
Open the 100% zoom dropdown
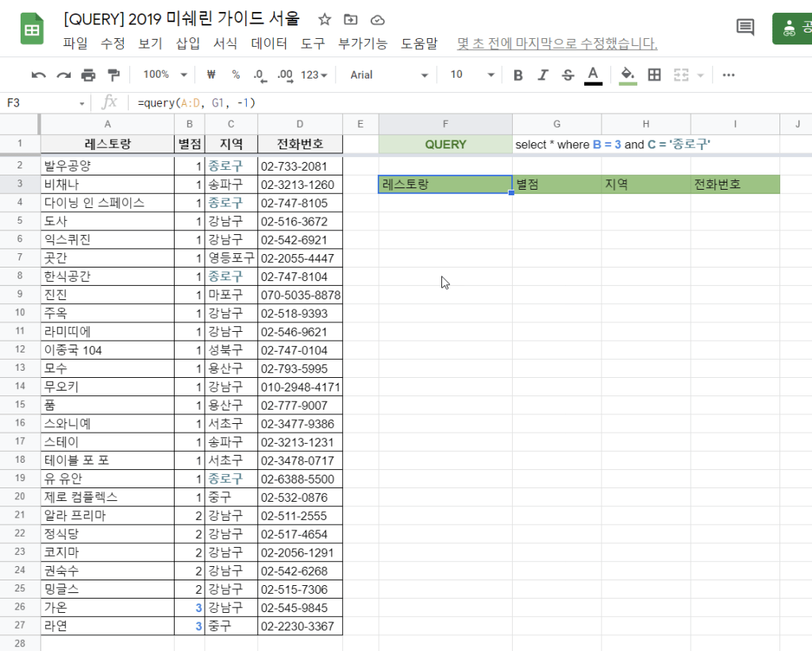[164, 75]
